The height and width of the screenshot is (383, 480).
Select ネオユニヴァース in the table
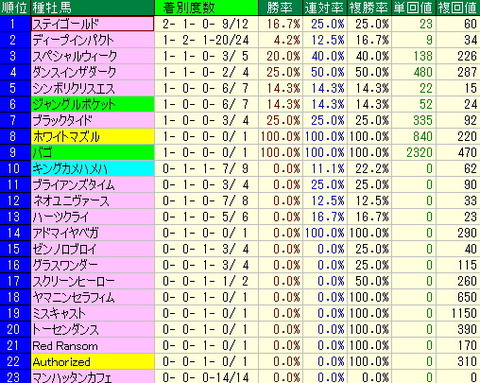click(x=93, y=201)
